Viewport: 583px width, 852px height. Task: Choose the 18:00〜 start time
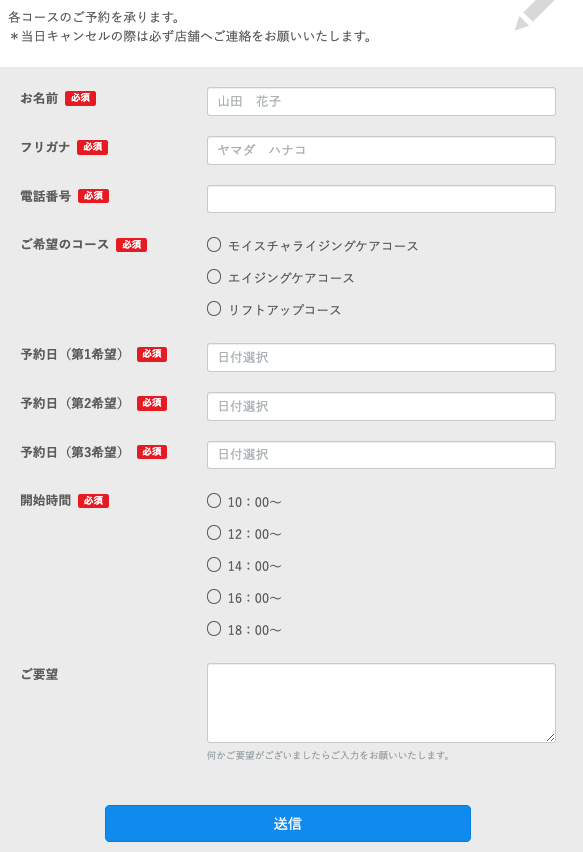[x=214, y=629]
